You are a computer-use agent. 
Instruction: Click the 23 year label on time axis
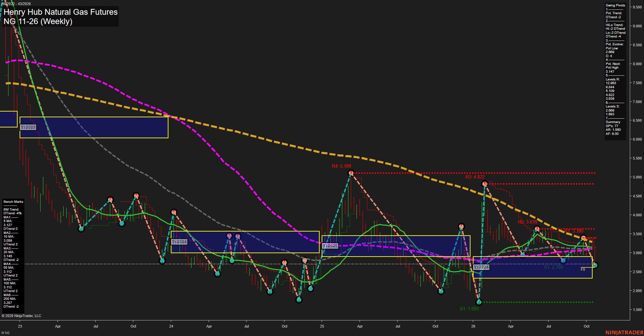click(20, 326)
